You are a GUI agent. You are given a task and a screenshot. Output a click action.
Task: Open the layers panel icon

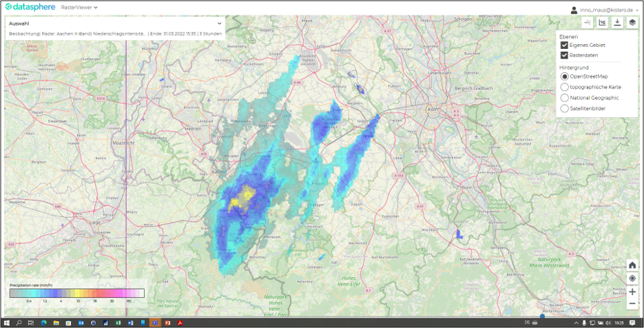(x=632, y=23)
